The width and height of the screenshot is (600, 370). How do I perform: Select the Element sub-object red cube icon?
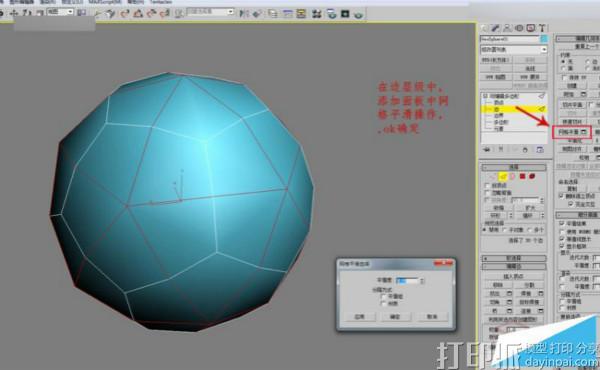[x=532, y=176]
